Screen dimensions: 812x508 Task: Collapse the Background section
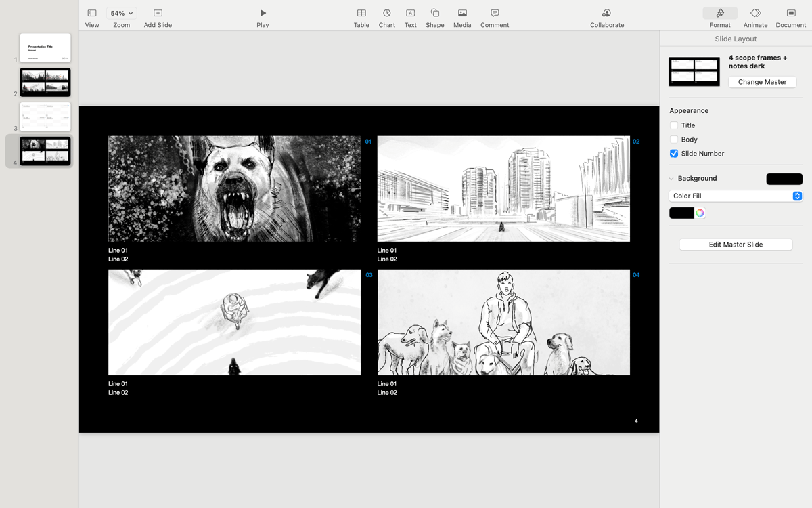[671, 178]
